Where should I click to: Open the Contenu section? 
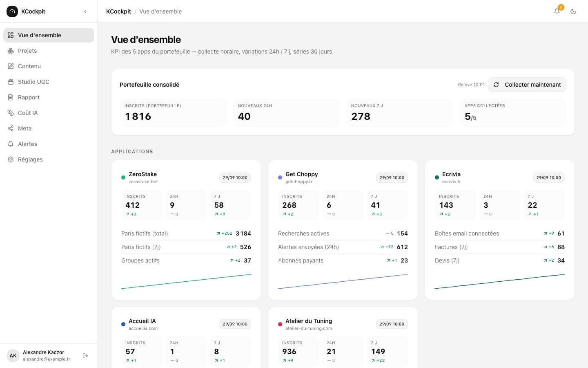click(x=49, y=66)
